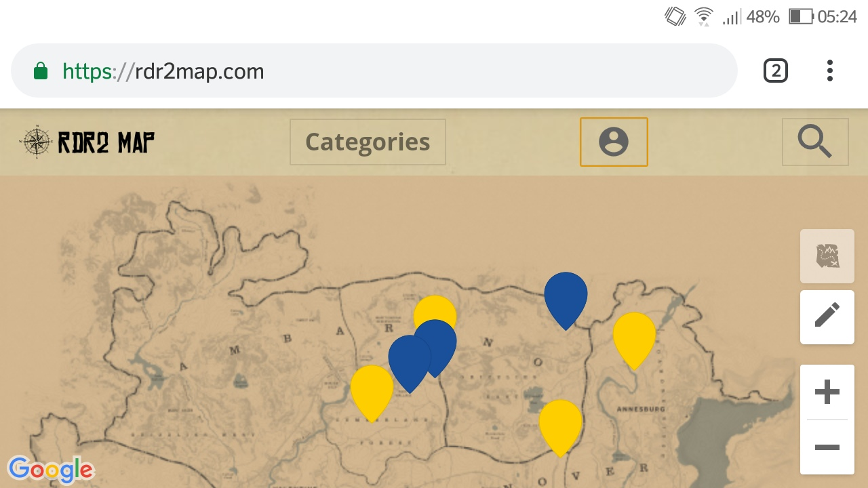This screenshot has width=868, height=488.
Task: Select the yellow marker behind blue markers
Action: click(435, 308)
